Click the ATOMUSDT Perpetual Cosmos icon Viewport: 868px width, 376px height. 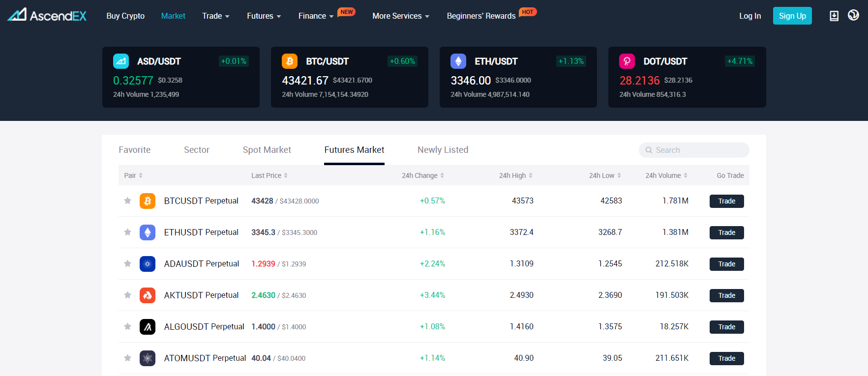(148, 358)
